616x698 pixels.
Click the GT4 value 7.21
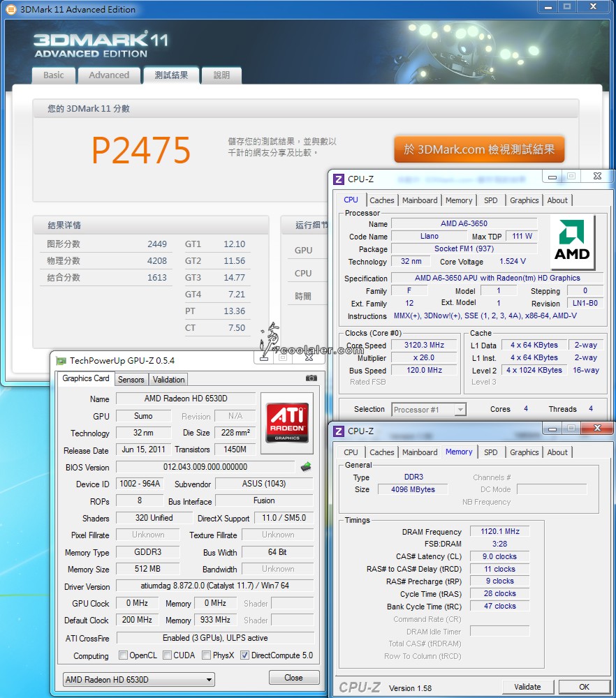point(237,295)
